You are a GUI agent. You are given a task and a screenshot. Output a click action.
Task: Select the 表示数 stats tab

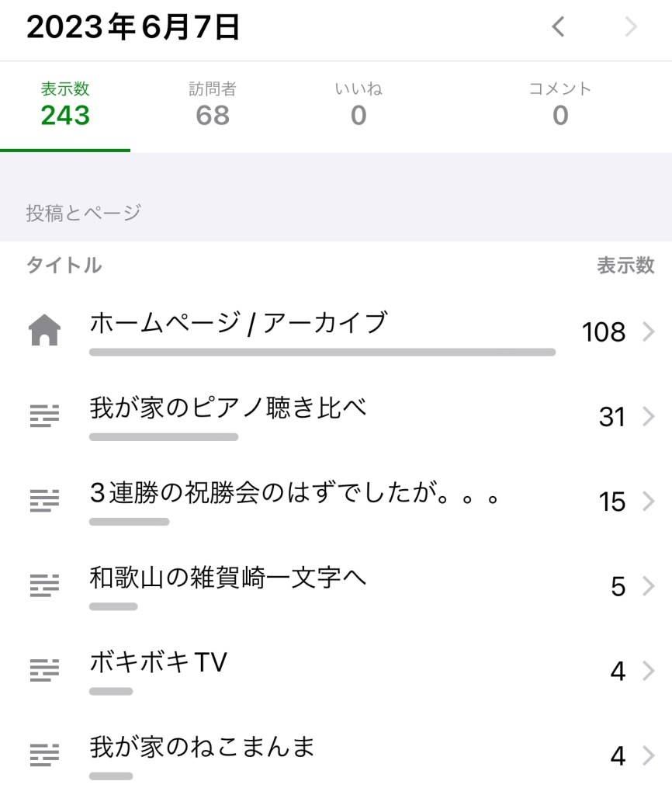point(65,105)
